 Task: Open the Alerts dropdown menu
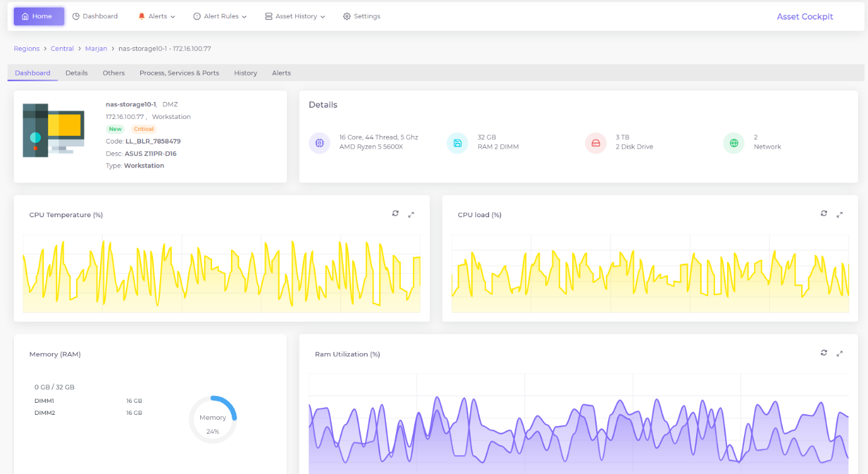tap(157, 16)
